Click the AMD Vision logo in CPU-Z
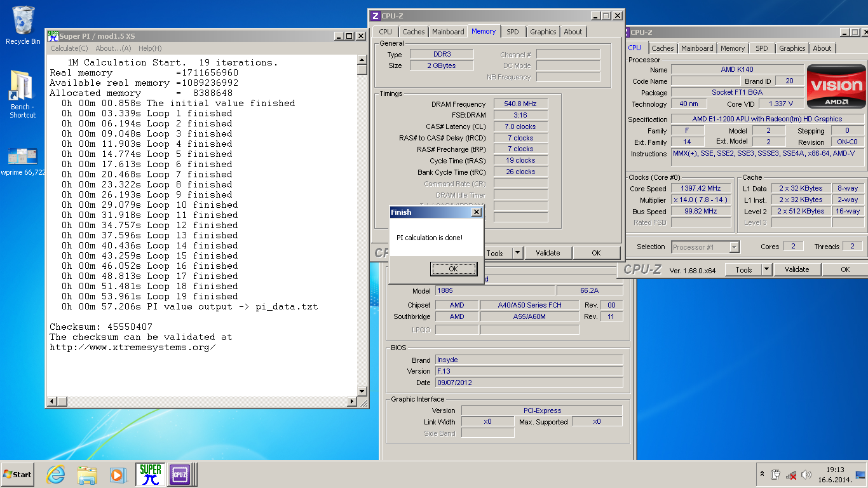 (x=836, y=86)
